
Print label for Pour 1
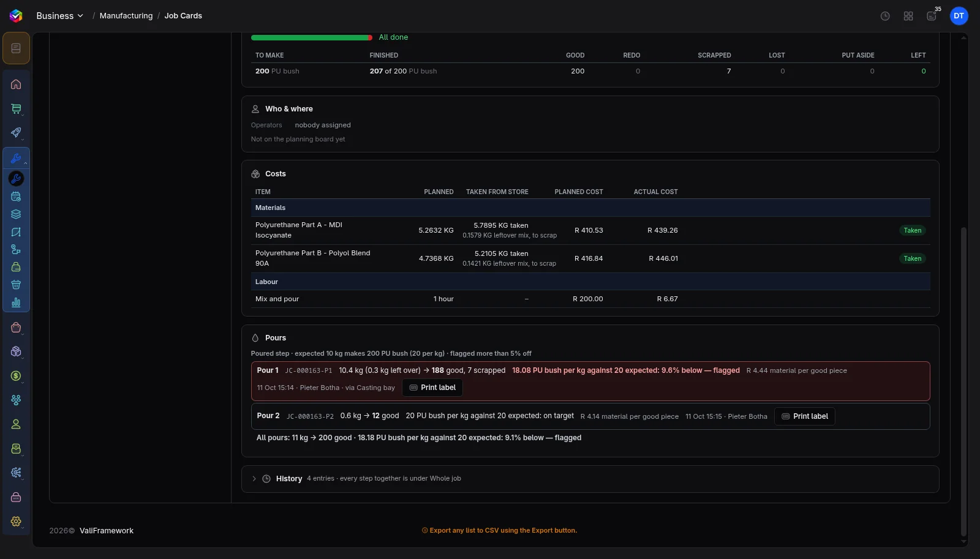(x=432, y=388)
